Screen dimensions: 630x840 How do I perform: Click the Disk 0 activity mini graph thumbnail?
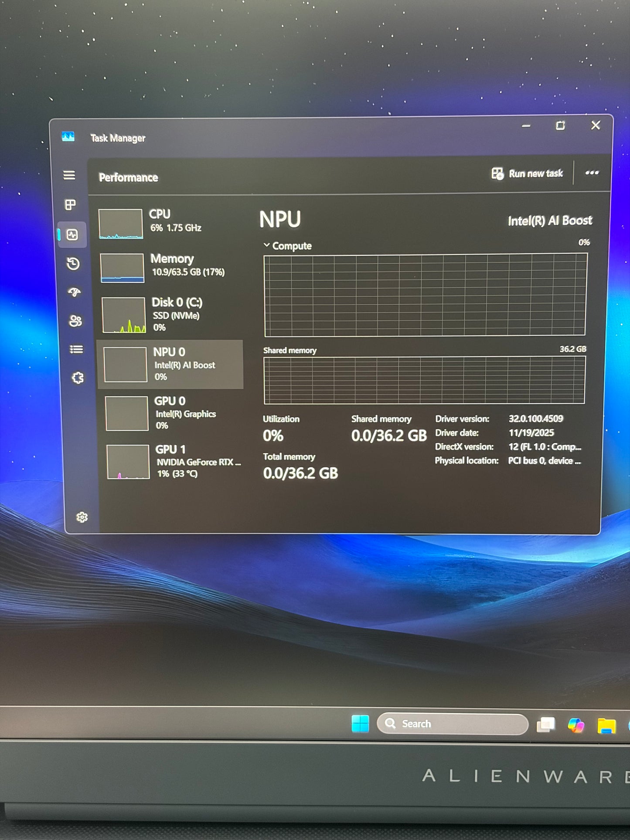pos(124,315)
